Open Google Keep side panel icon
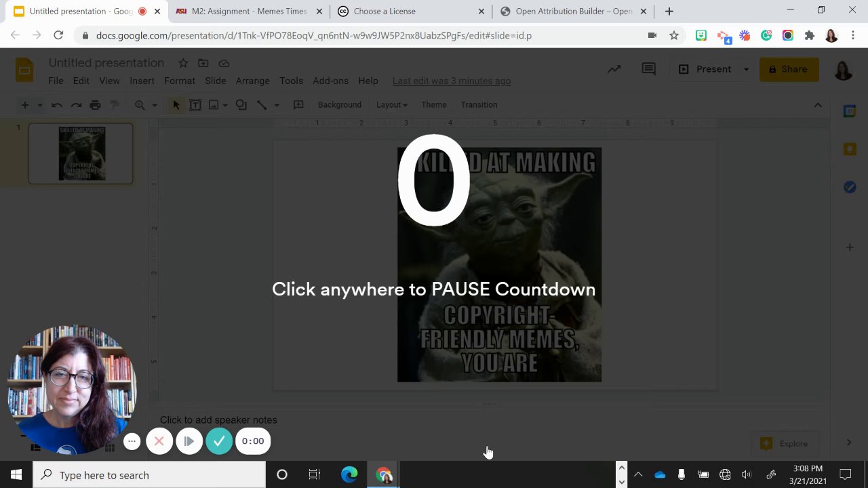 coord(850,149)
